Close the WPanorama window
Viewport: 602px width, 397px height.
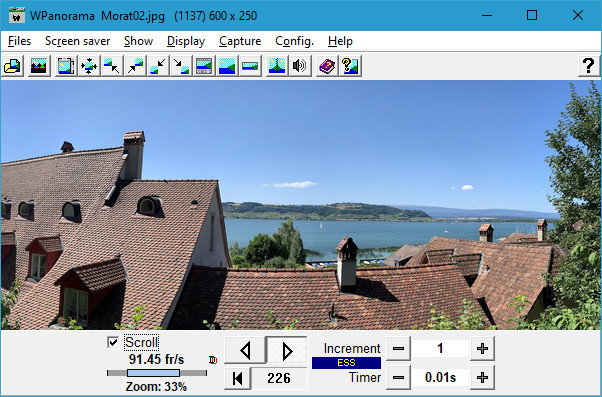click(x=577, y=15)
